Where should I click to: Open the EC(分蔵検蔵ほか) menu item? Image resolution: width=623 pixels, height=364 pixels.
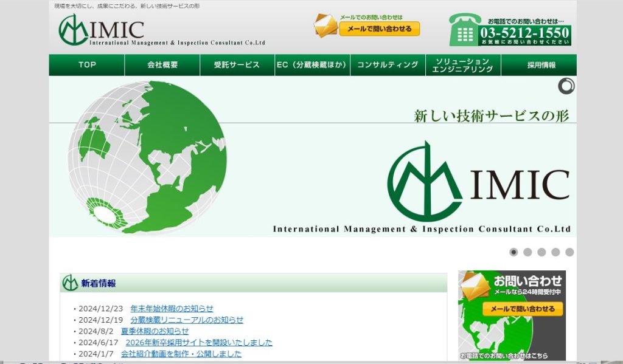click(x=312, y=64)
